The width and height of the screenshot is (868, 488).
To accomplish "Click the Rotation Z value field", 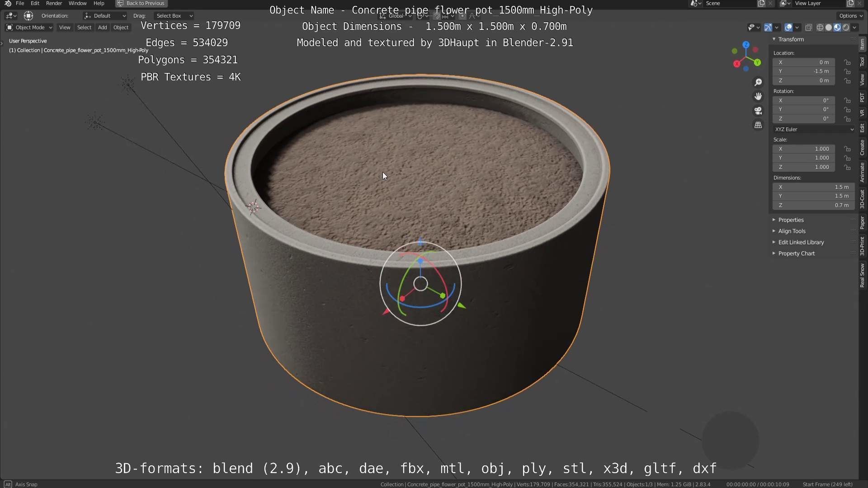I will pos(804,119).
